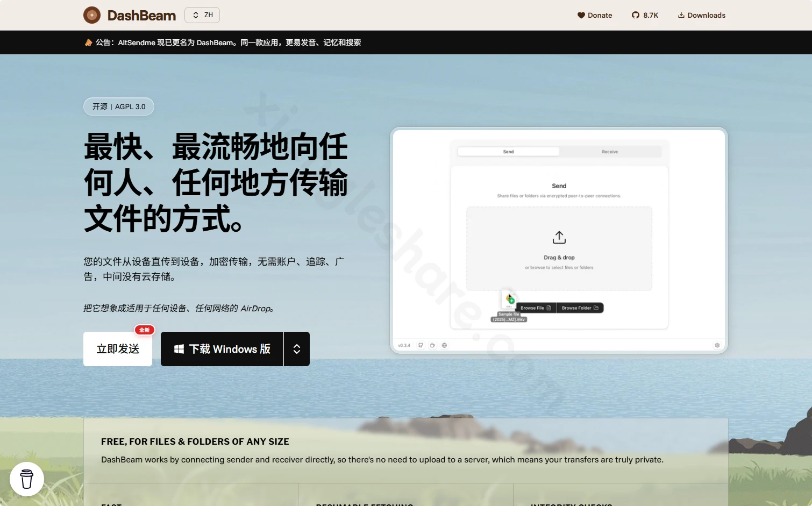The width and height of the screenshot is (812, 506).
Task: Open the GitHub 8.7K stars link
Action: 645,15
